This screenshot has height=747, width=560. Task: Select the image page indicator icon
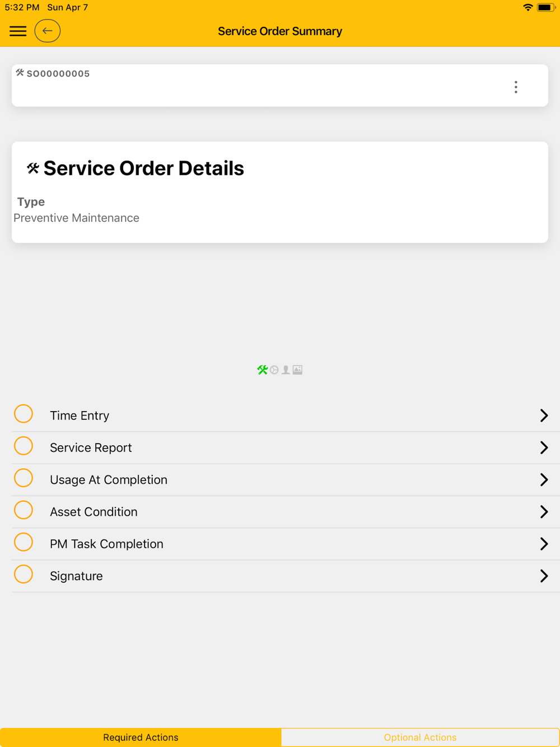tap(297, 370)
